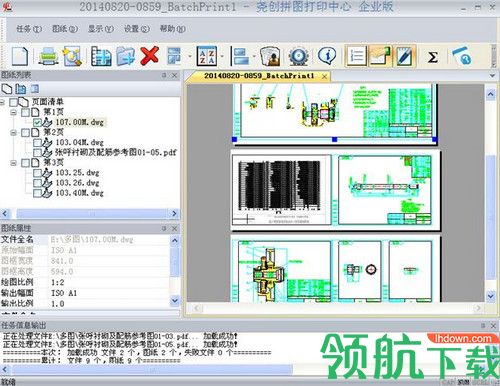Click the layout arrange tiles icon
Screen dimensions: 500x386
point(174,56)
